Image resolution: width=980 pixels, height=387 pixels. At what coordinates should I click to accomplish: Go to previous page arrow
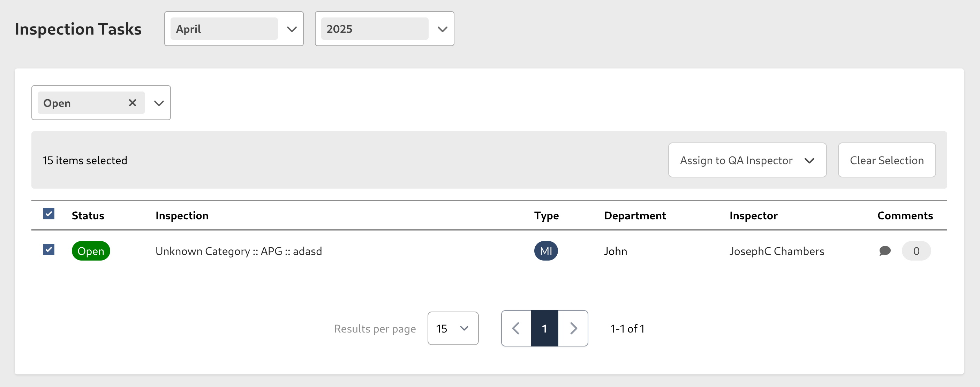pos(516,328)
